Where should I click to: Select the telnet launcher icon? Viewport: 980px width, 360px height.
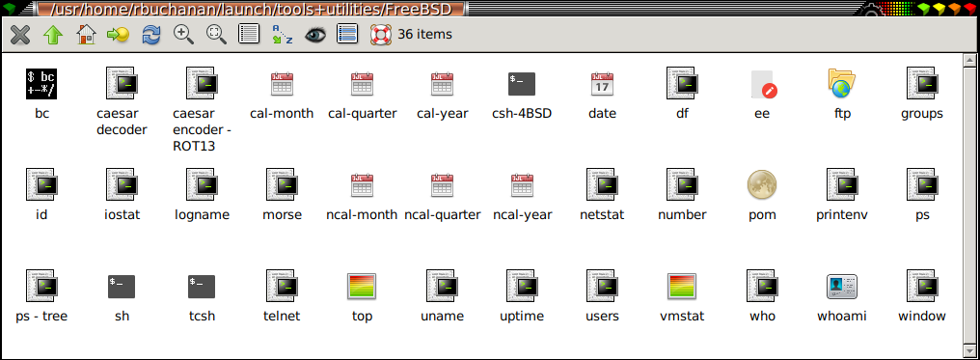click(x=282, y=286)
